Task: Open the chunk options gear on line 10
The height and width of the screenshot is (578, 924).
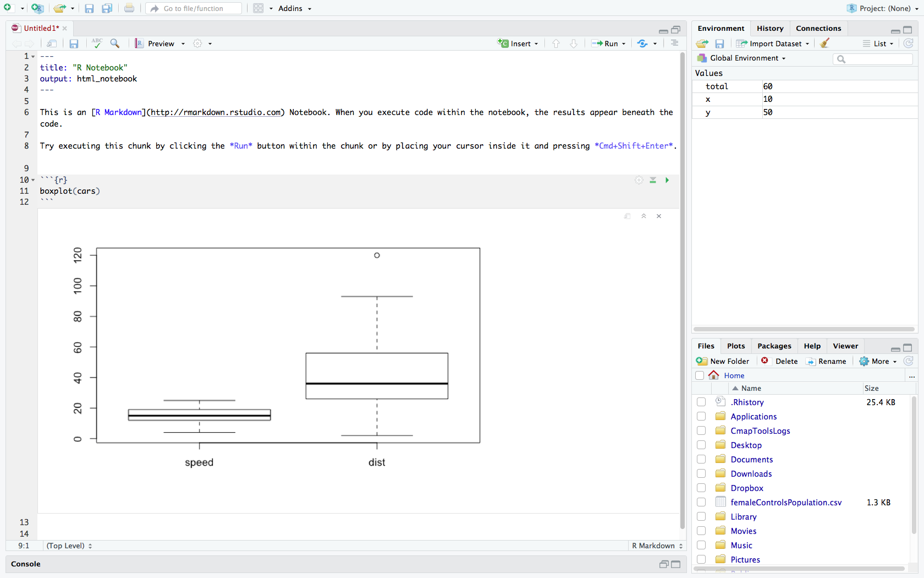Action: (x=639, y=180)
